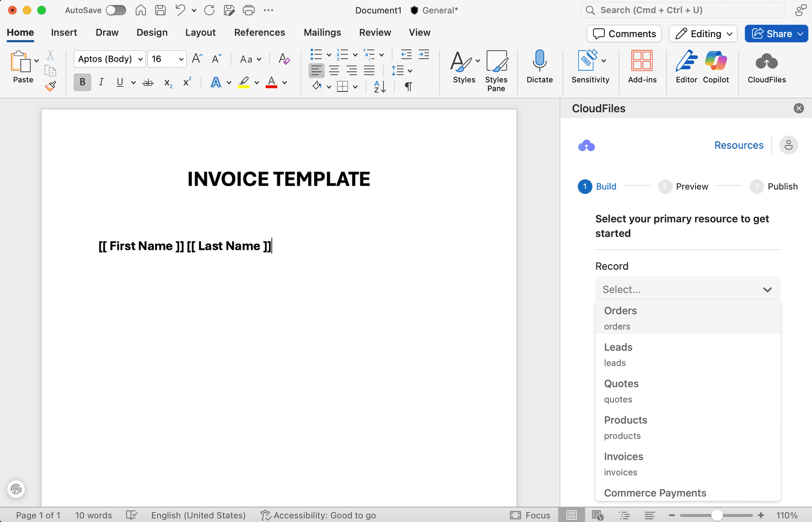The width and height of the screenshot is (812, 522).
Task: Switch to the Mailings tab
Action: tap(322, 33)
